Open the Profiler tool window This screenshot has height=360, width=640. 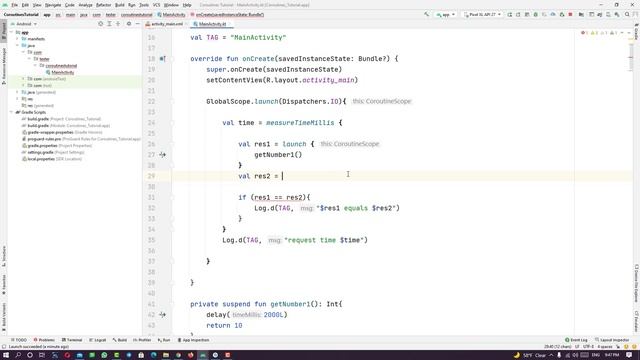point(142,340)
